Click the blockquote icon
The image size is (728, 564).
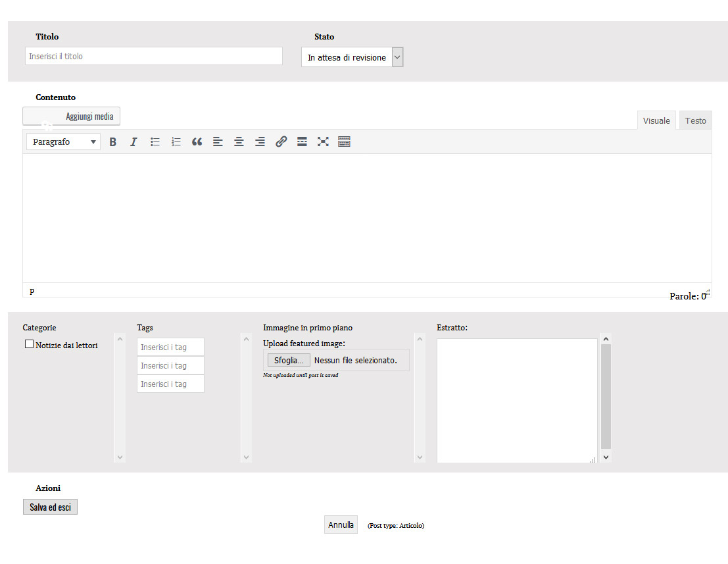click(197, 141)
